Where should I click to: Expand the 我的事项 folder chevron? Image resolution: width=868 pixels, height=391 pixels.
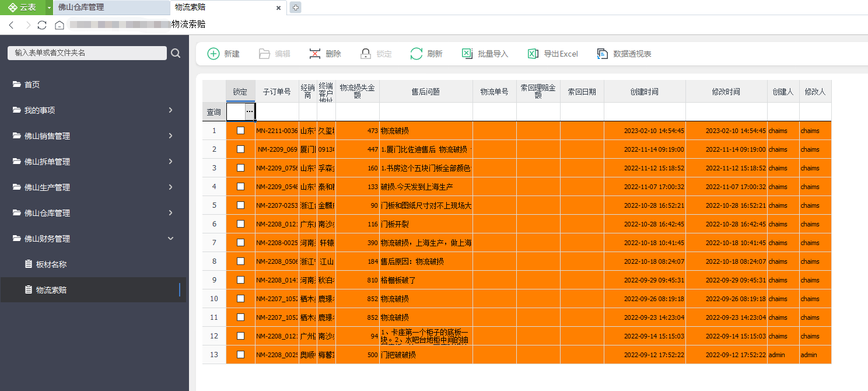point(170,110)
